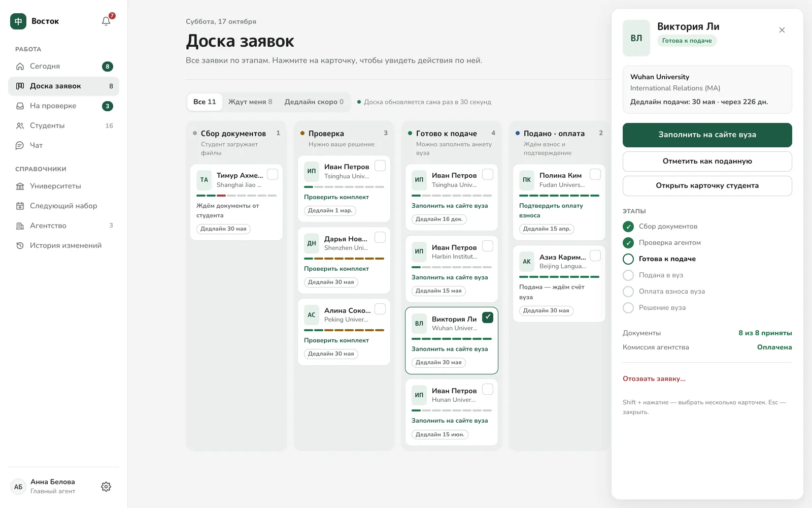Tick checkbox on Дарья Нов... card
The image size is (812, 508).
[x=380, y=237]
